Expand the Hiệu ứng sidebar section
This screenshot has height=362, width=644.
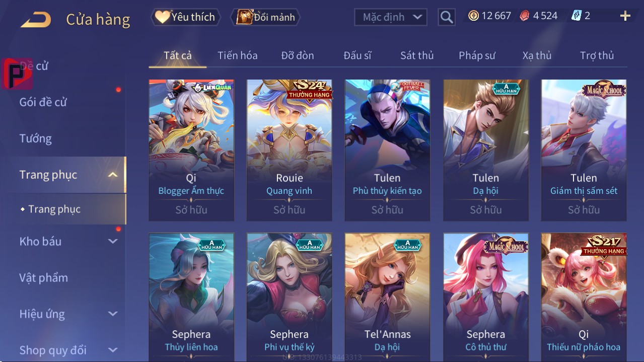pyautogui.click(x=113, y=314)
